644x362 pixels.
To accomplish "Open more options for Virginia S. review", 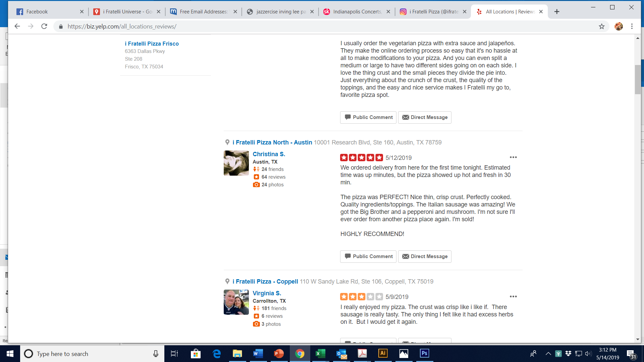I will [513, 297].
